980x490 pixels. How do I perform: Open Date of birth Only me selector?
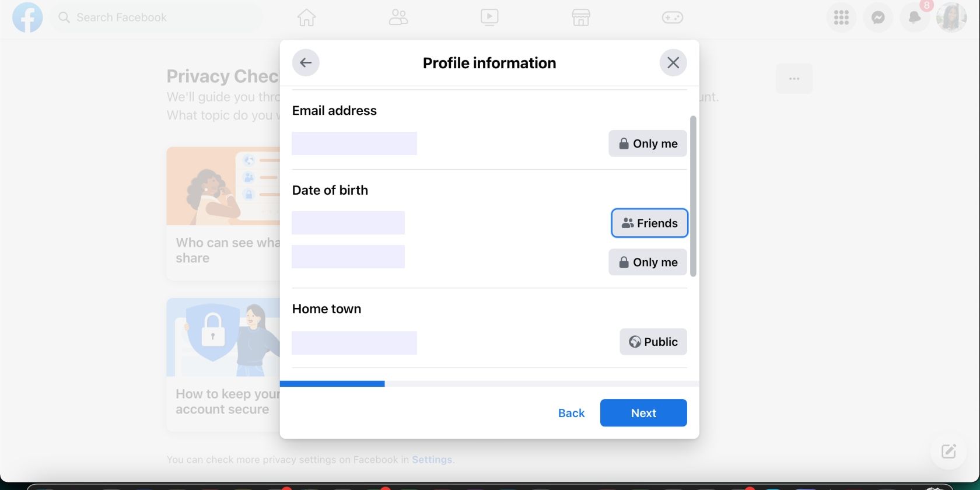tap(647, 262)
